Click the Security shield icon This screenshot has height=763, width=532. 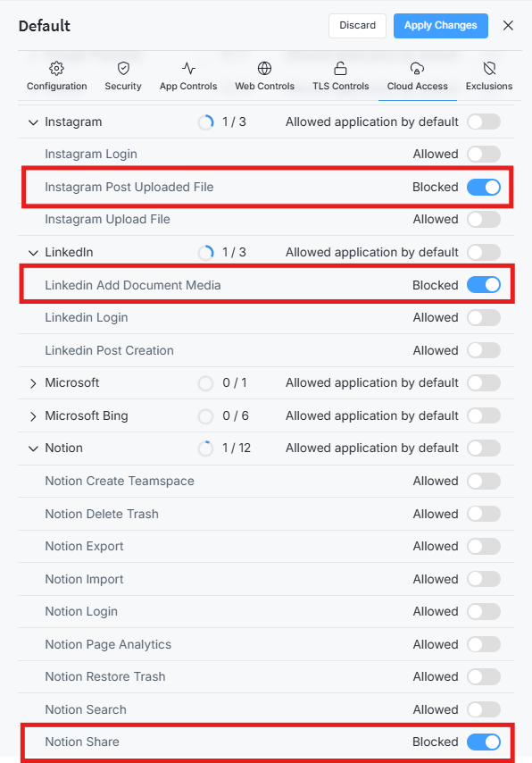123,69
